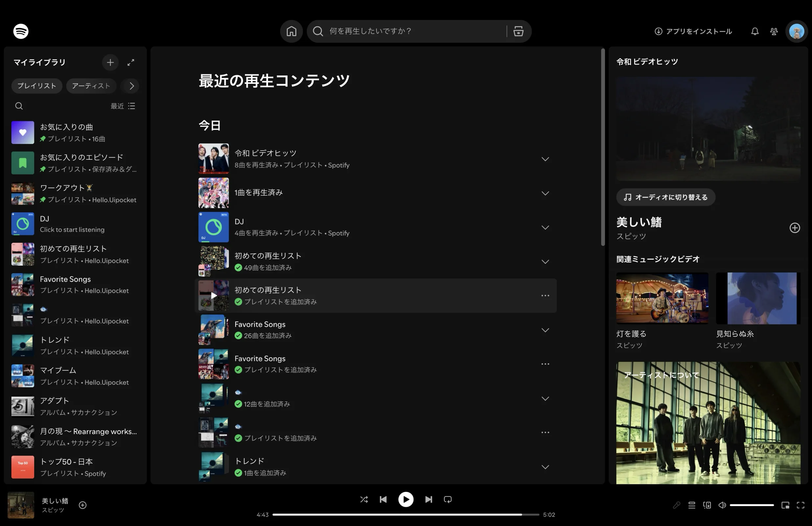Screen dimensions: 812x526
Task: Open the Spotify logo home link
Action: [21, 32]
